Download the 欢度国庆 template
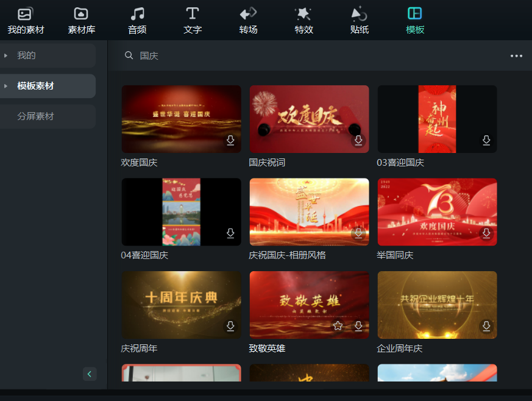Screen dimensions: 532x401 [230, 140]
